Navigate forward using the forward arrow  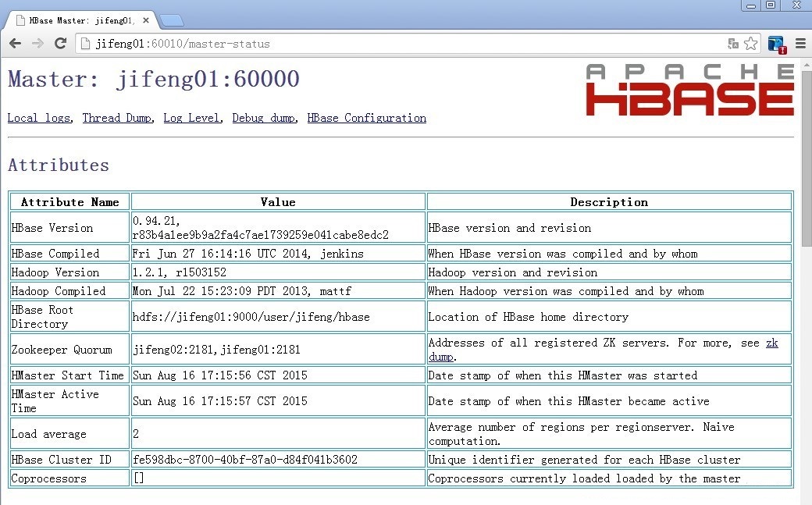point(37,44)
